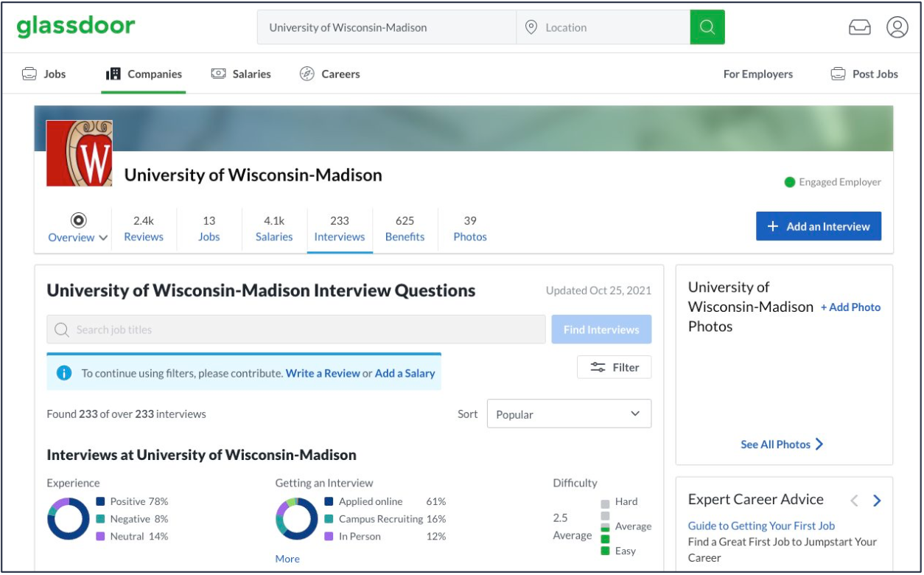The image size is (924, 575).
Task: Switch to the 39 Photos tab
Action: [x=470, y=229]
